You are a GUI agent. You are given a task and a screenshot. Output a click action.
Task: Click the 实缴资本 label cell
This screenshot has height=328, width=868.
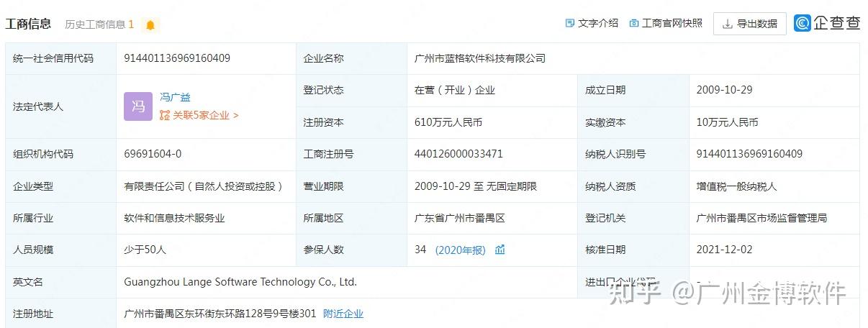point(633,122)
